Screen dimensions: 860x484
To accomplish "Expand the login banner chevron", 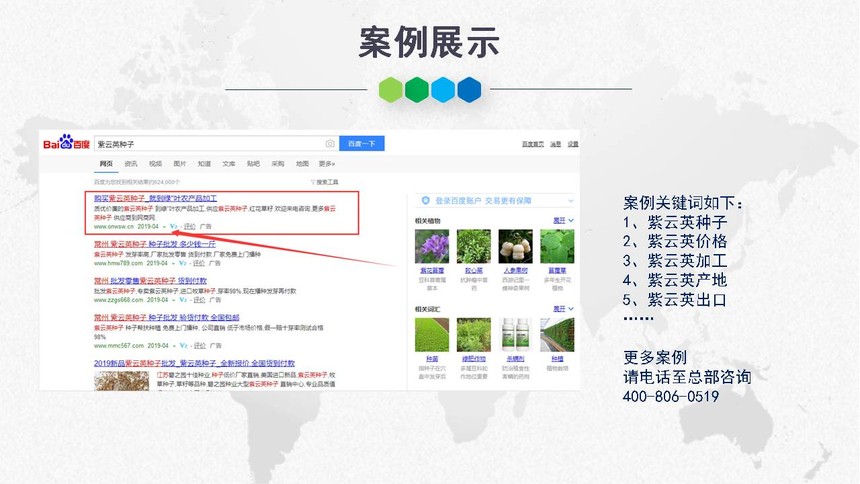I will tap(570, 201).
